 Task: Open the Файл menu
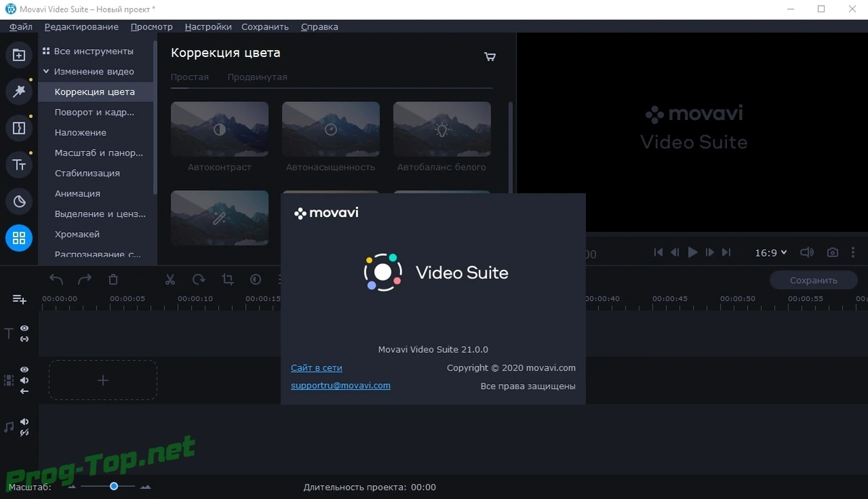pos(21,27)
